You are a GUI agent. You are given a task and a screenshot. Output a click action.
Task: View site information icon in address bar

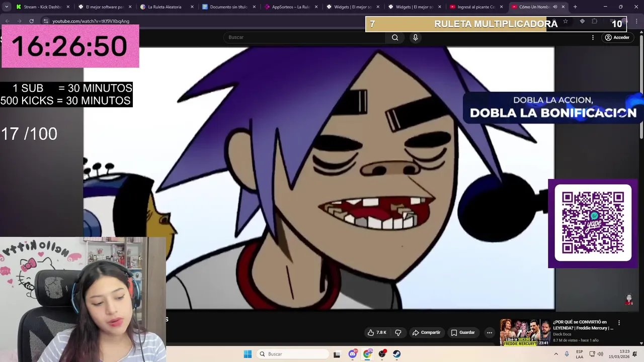[x=45, y=21]
